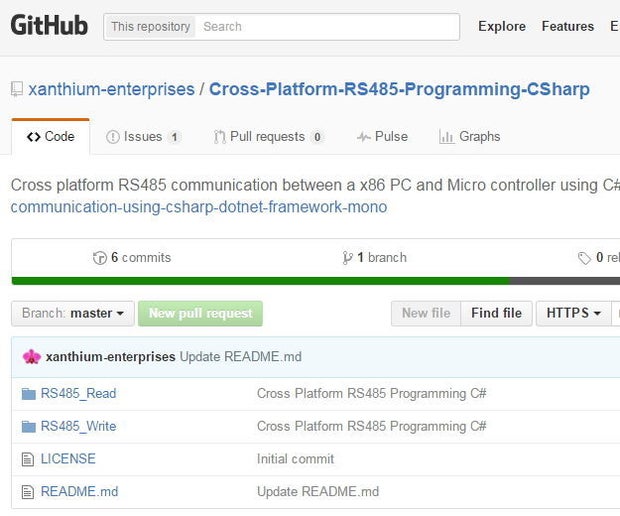Expand the Branch: master dropdown

click(73, 314)
